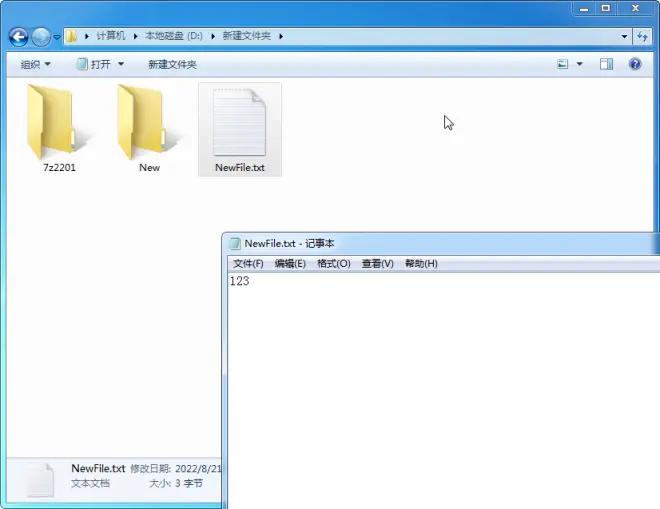
Task: Open the address bar history dropdown
Action: coord(624,37)
